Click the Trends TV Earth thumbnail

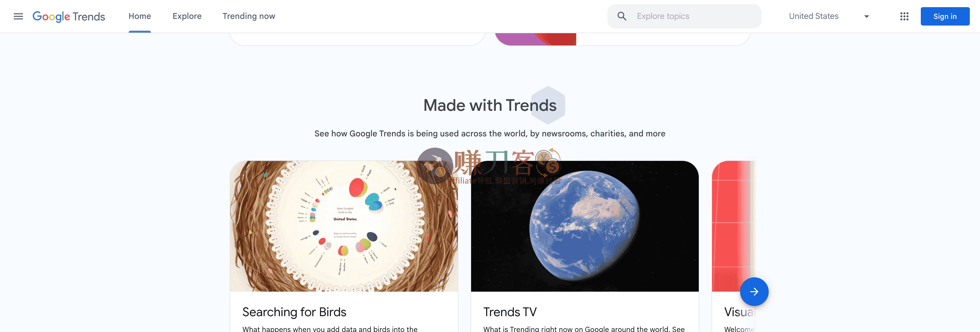tap(585, 227)
